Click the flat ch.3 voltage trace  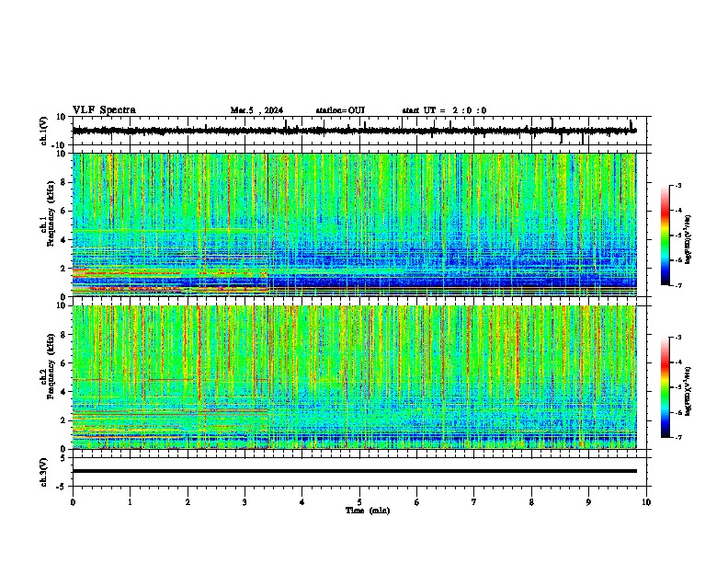tap(354, 471)
